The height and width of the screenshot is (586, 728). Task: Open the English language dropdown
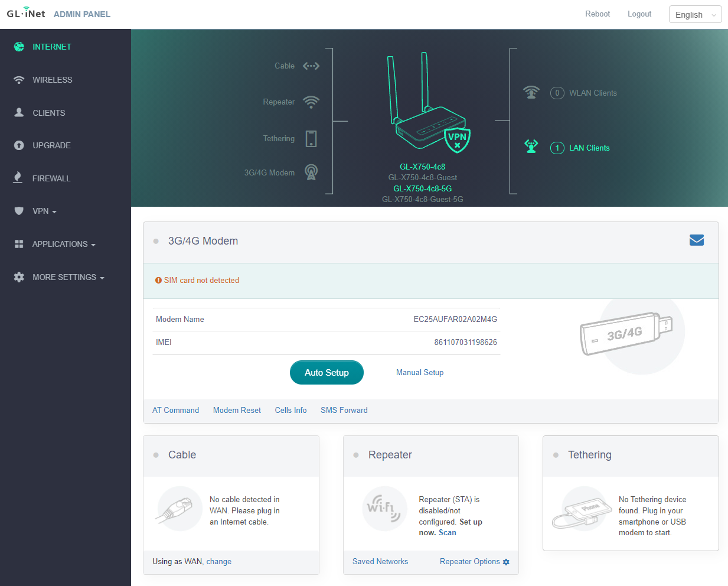pyautogui.click(x=695, y=14)
